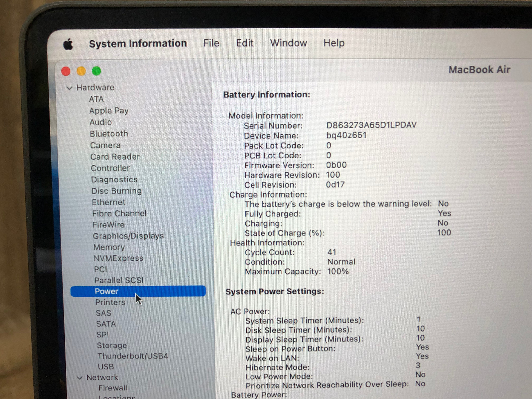Select SATA in the sidebar
The image size is (532, 399).
click(106, 324)
